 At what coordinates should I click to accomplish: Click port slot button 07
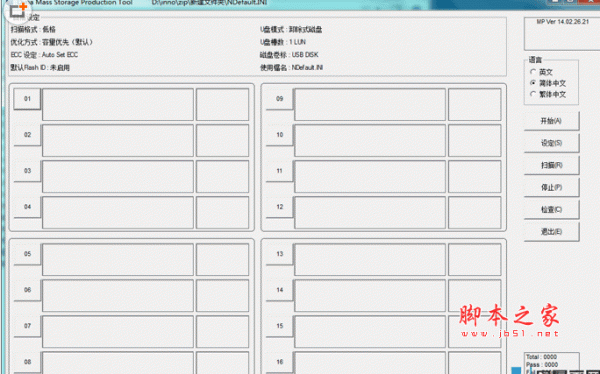click(x=27, y=326)
